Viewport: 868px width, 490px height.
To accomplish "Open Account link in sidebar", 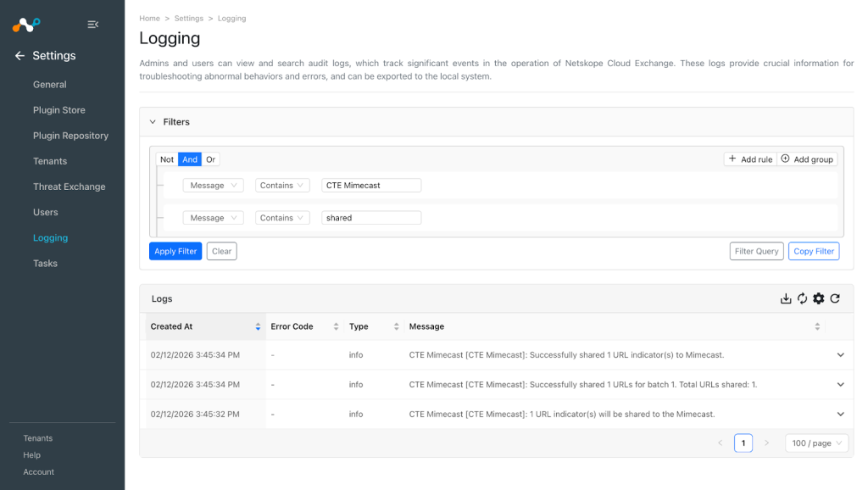I will pyautogui.click(x=39, y=472).
